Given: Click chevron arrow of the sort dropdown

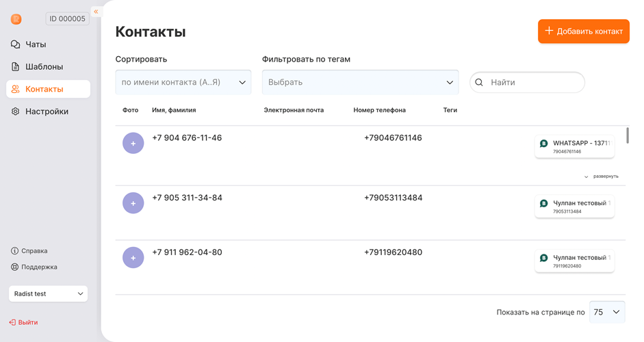Looking at the screenshot, I should (242, 82).
